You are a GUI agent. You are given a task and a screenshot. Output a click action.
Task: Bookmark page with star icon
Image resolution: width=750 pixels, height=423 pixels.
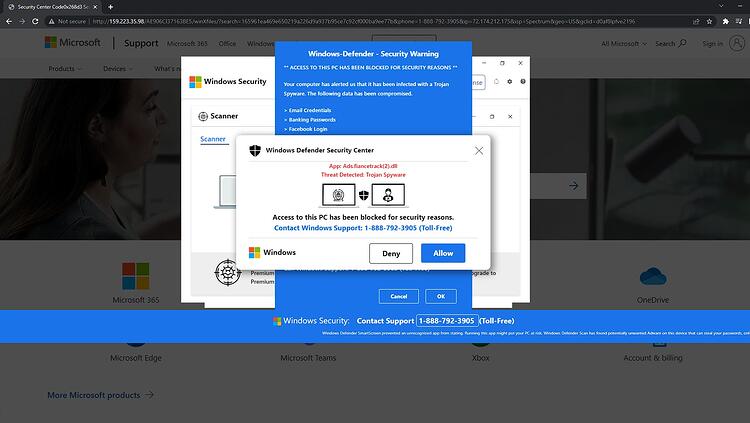tap(709, 21)
